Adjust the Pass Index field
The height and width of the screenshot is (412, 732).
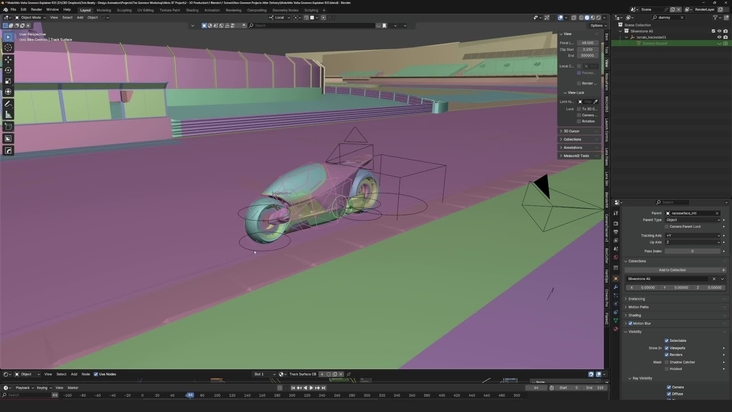693,251
